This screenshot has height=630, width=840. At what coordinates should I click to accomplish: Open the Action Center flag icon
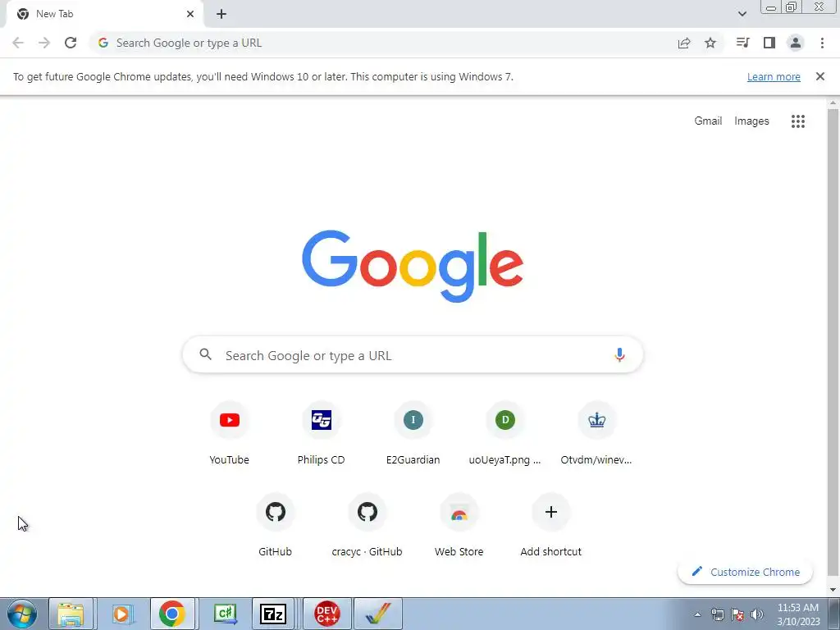[x=737, y=614]
